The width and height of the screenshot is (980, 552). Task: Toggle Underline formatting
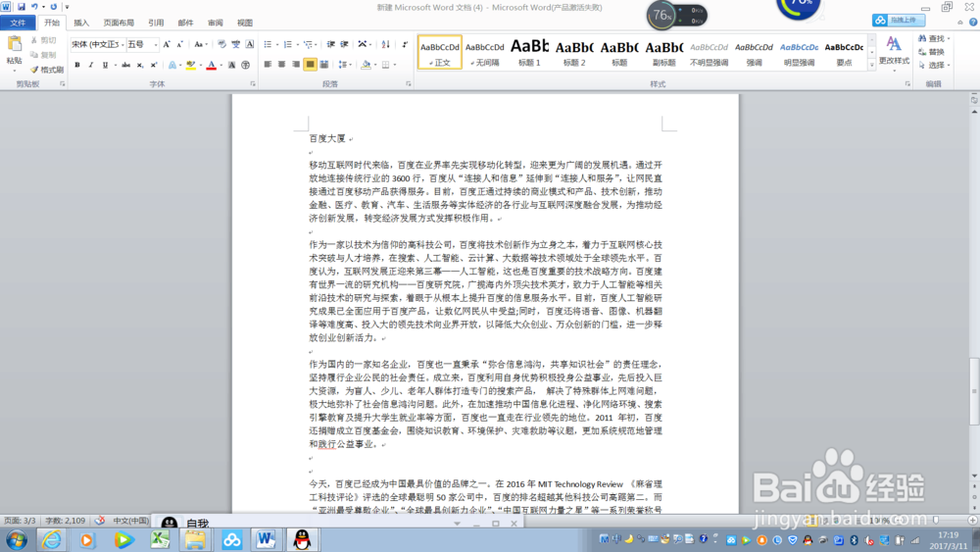pyautogui.click(x=105, y=65)
